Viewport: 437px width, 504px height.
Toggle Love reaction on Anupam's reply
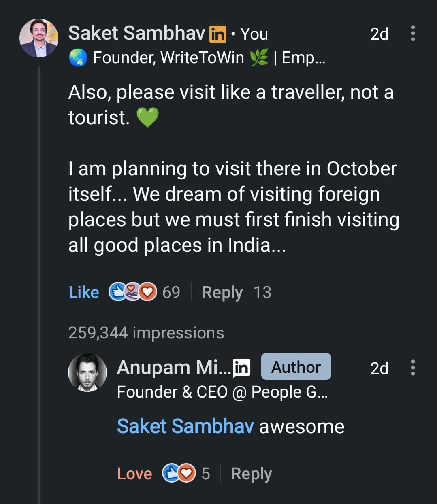(134, 474)
